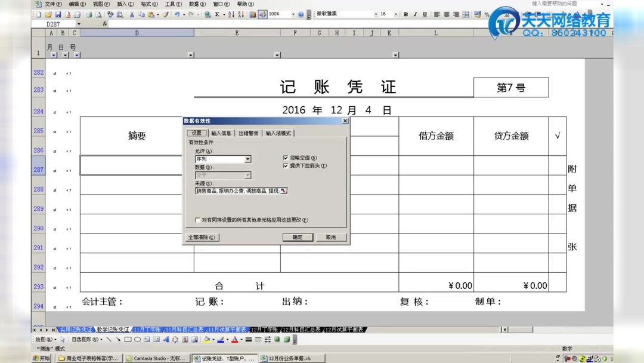Viewport: 644px width, 363px height.
Task: Open the 数据 menu in the menu bar
Action: click(196, 4)
